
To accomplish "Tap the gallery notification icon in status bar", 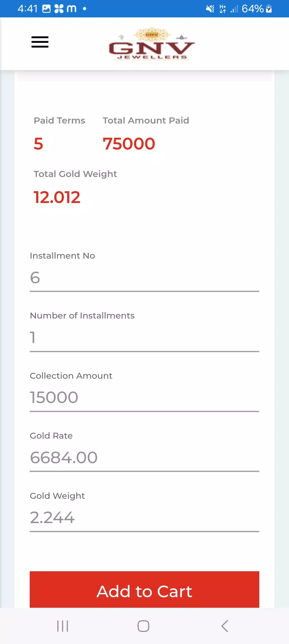I will (47, 9).
